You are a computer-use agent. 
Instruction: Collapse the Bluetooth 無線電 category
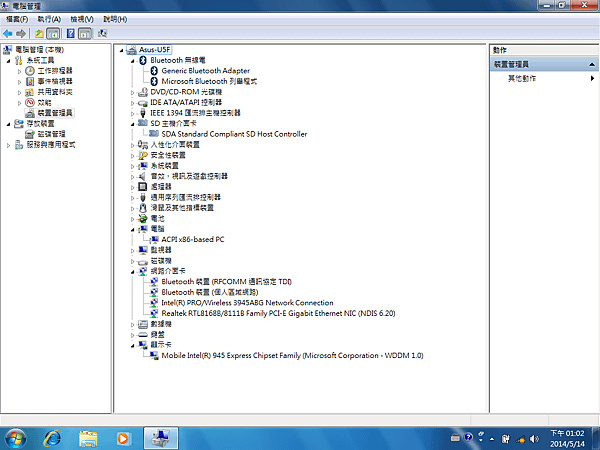click(133, 61)
